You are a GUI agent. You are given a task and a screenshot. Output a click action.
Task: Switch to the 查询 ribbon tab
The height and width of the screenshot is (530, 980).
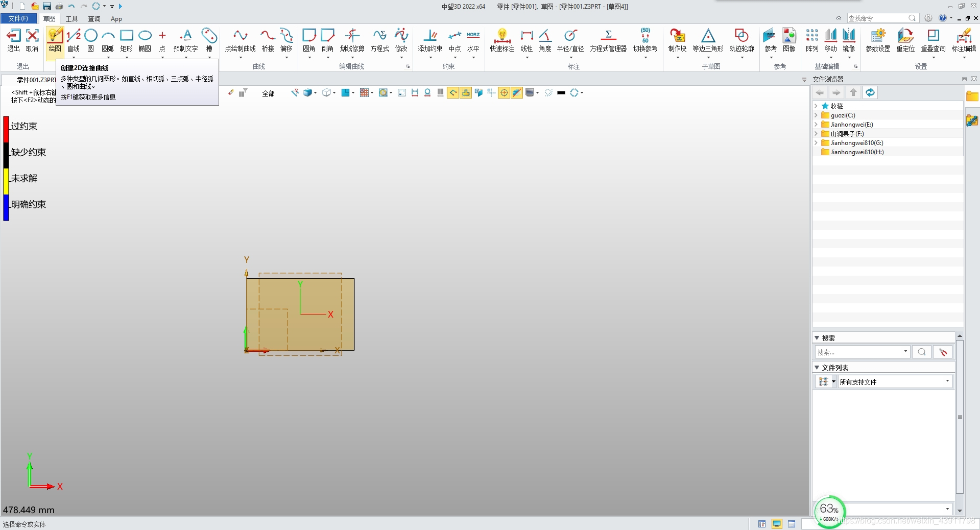(x=94, y=19)
